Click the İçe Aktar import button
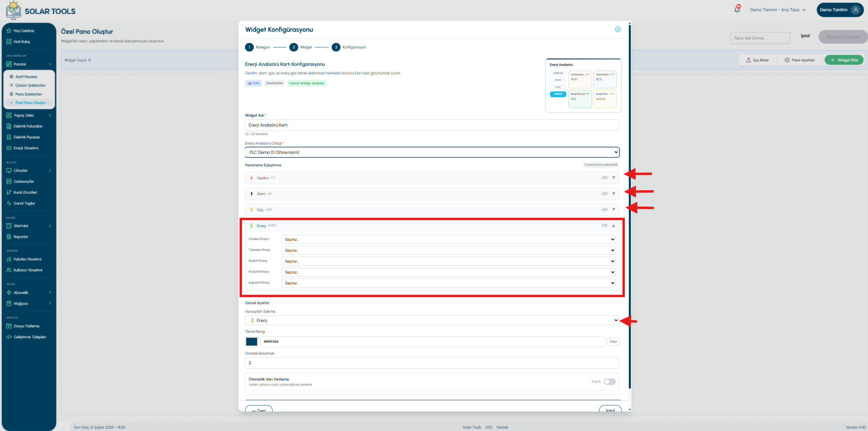The image size is (868, 431). pyautogui.click(x=757, y=60)
